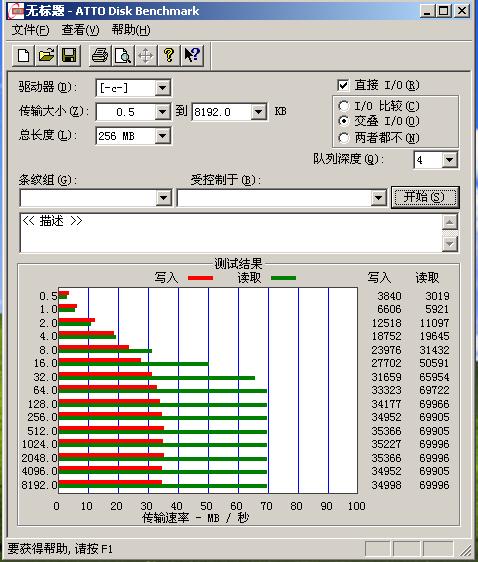Print results using the printer icon

[x=100, y=56]
